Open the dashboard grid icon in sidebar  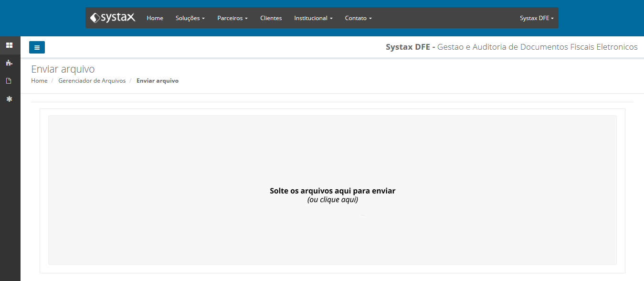[9, 45]
